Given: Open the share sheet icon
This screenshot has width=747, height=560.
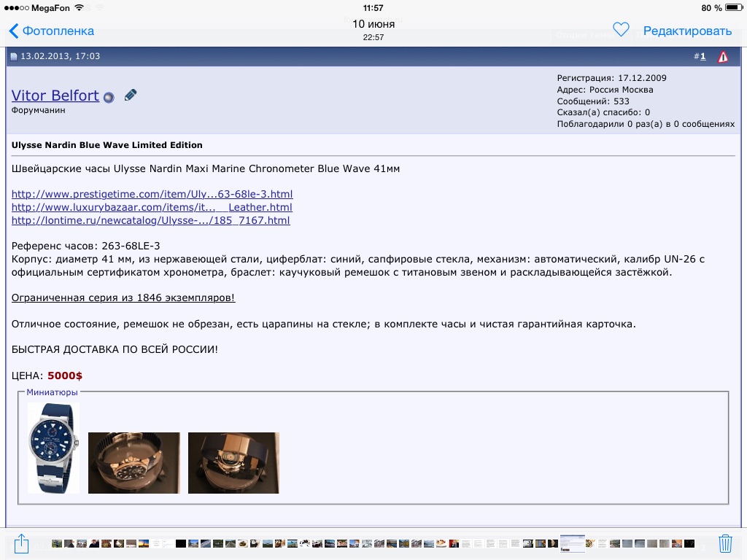Looking at the screenshot, I should [21, 543].
